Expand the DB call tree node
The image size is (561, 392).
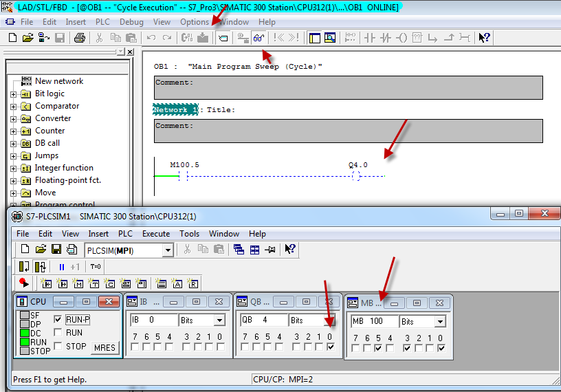tap(14, 144)
